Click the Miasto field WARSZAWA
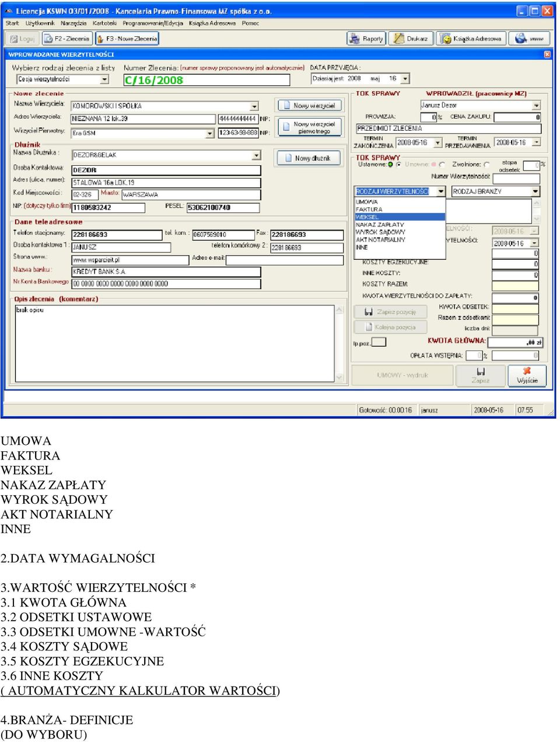560x742 pixels. pyautogui.click(x=191, y=195)
